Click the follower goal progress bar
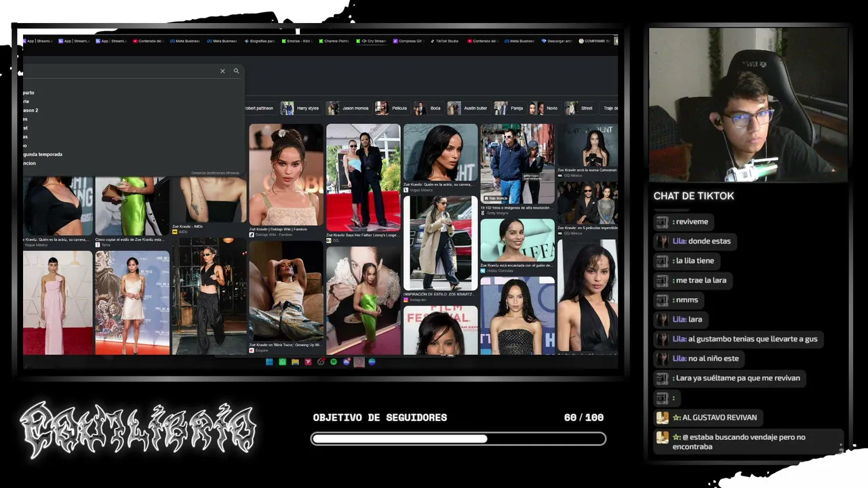Viewport: 868px width, 488px height. (458, 439)
